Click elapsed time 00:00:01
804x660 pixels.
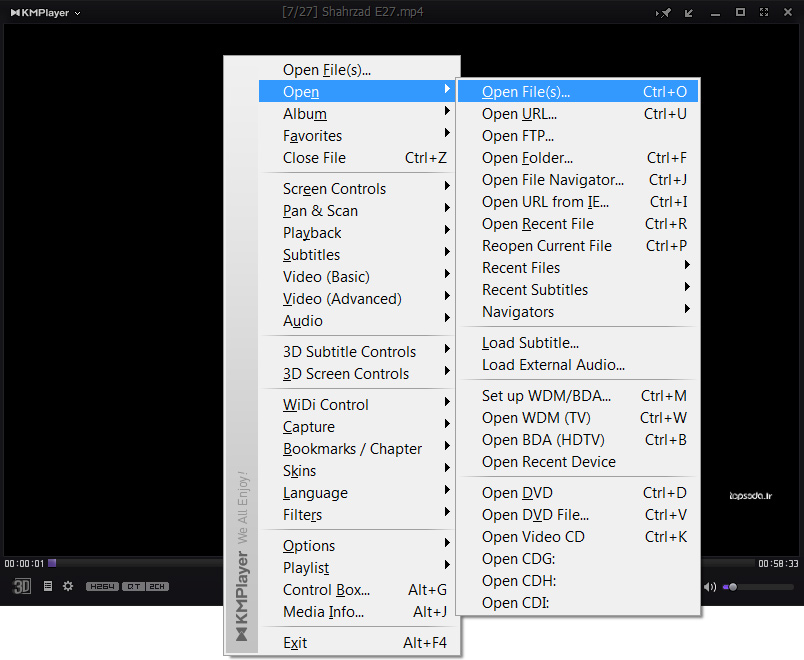click(24, 564)
